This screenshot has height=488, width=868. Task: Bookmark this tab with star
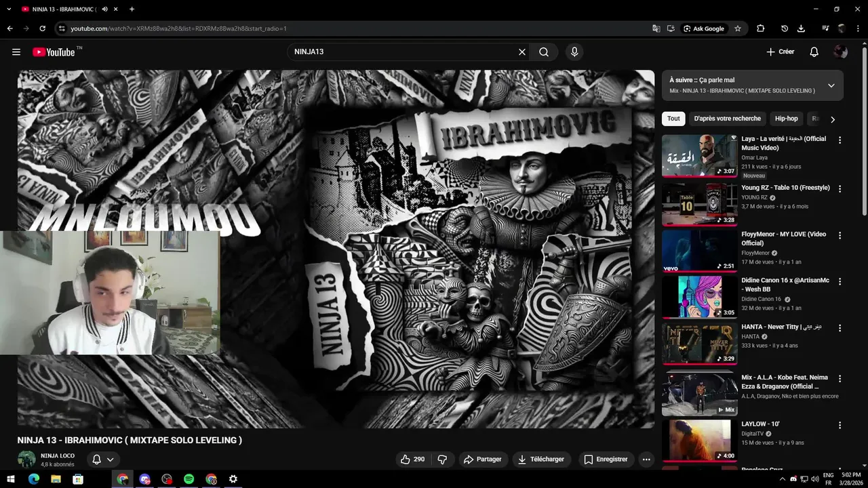click(x=738, y=28)
